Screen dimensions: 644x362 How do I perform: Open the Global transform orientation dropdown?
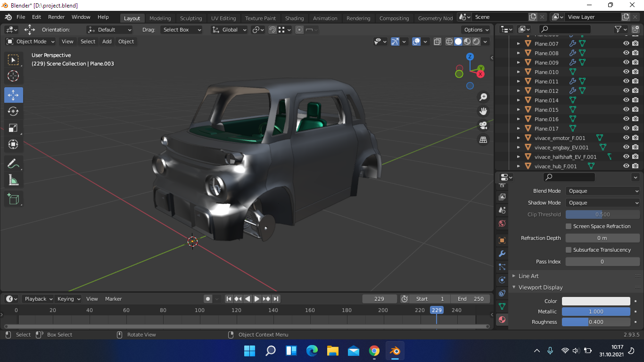click(229, 30)
